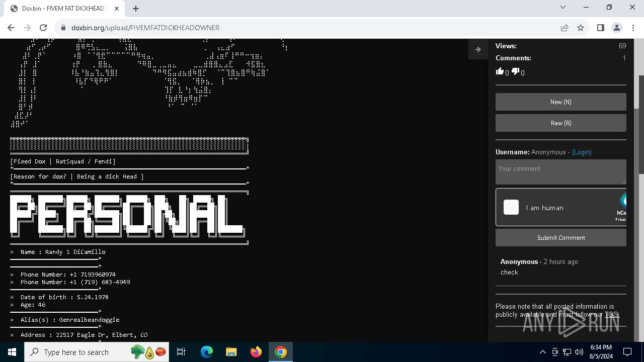The width and height of the screenshot is (644, 362).
Task: Reload the current page
Action: [43, 28]
